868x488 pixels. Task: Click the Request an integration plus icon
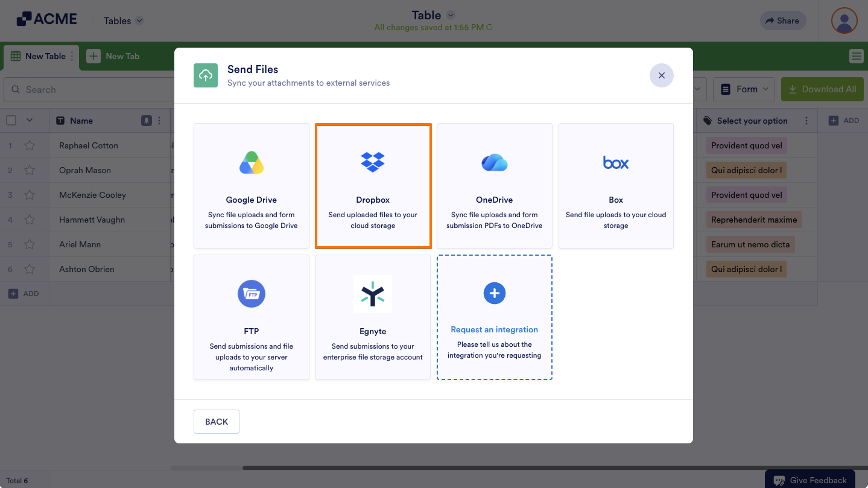(x=495, y=293)
